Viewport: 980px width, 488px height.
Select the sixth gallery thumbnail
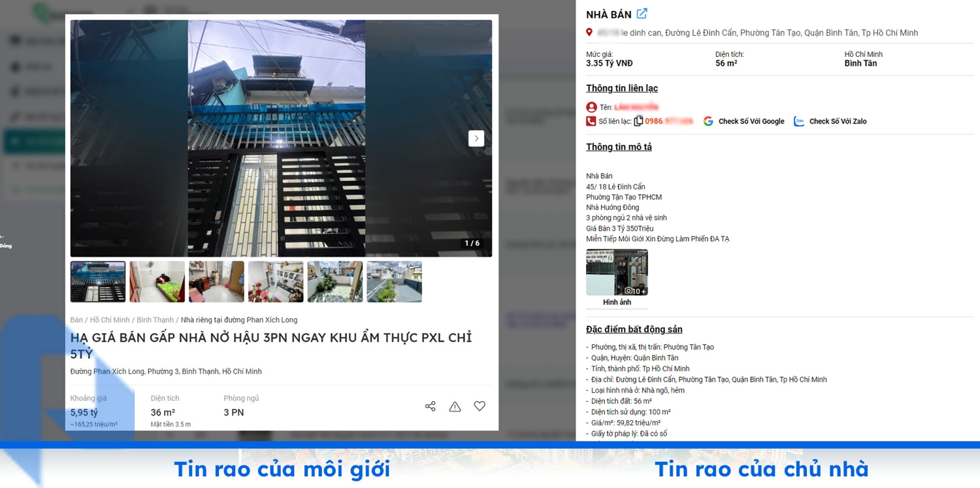(x=394, y=282)
